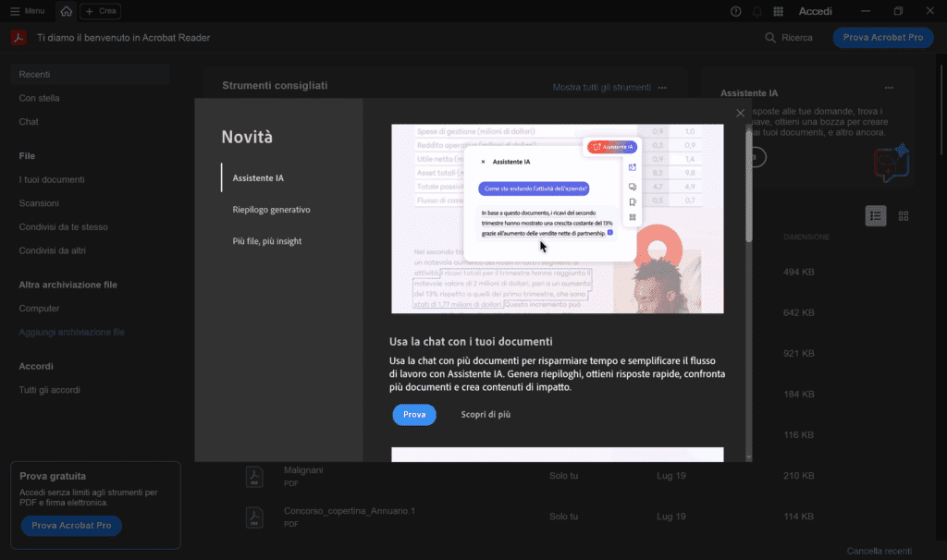Follow the Scopri di più link

[x=486, y=415]
